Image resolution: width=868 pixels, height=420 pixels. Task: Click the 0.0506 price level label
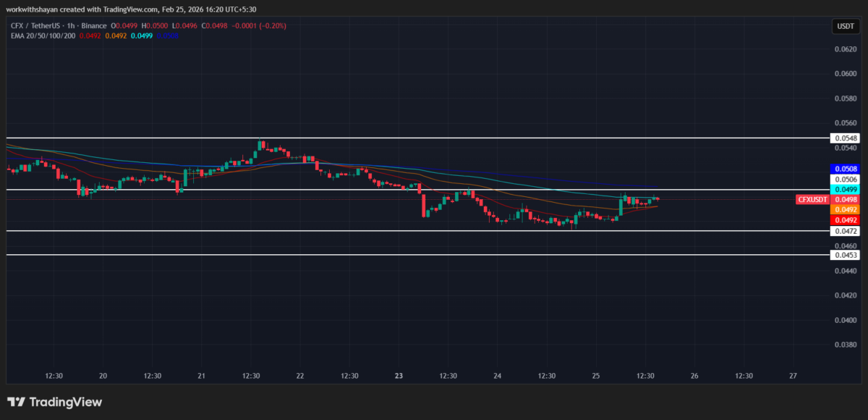845,179
